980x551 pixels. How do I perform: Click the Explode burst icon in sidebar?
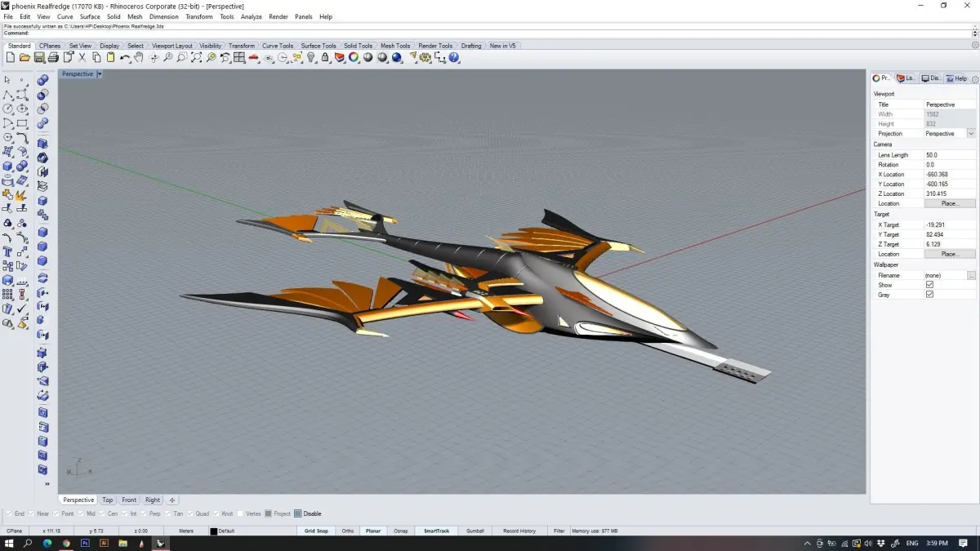click(21, 194)
